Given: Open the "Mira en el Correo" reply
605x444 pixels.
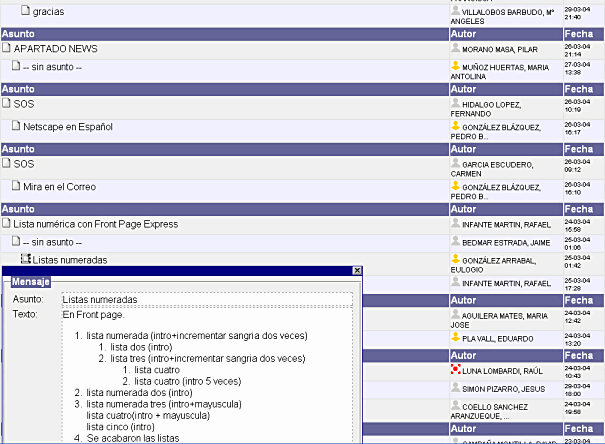Looking at the screenshot, I should click(60, 186).
